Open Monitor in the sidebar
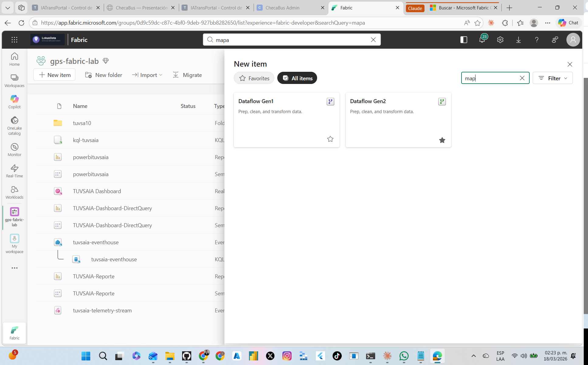Screen dimensions: 588x365 (x=14, y=150)
